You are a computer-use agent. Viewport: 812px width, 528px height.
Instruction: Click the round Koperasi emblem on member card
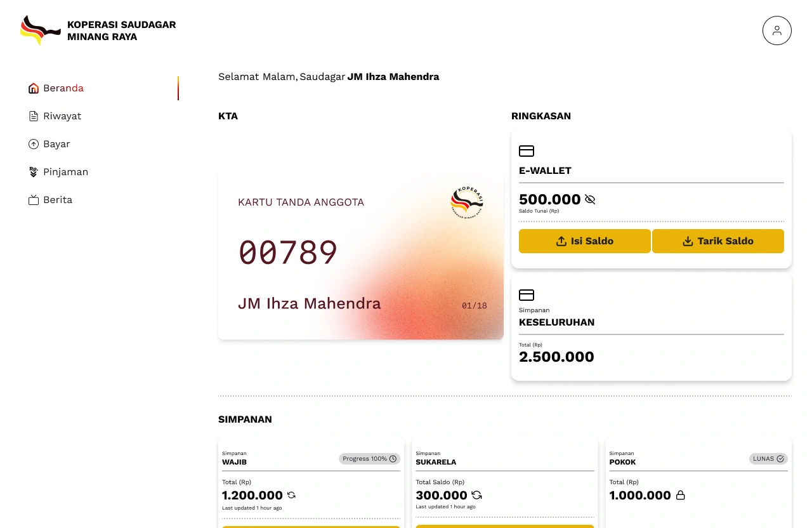click(x=467, y=203)
